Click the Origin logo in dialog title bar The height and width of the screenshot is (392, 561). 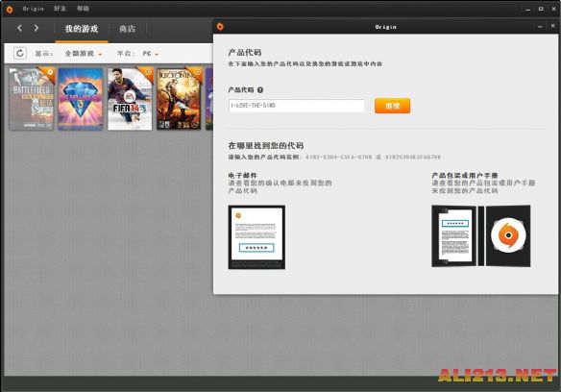click(220, 27)
